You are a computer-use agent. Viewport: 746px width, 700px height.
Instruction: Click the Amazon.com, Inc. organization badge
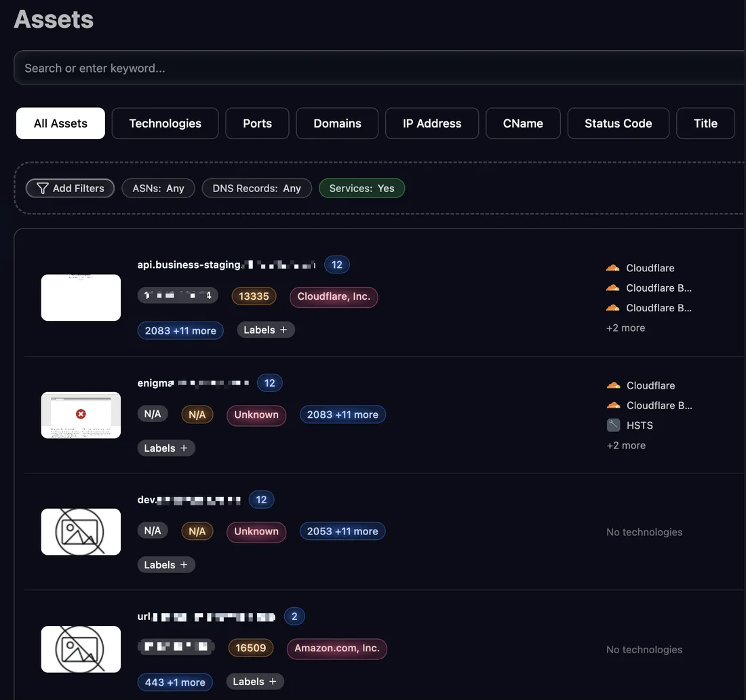tap(337, 648)
